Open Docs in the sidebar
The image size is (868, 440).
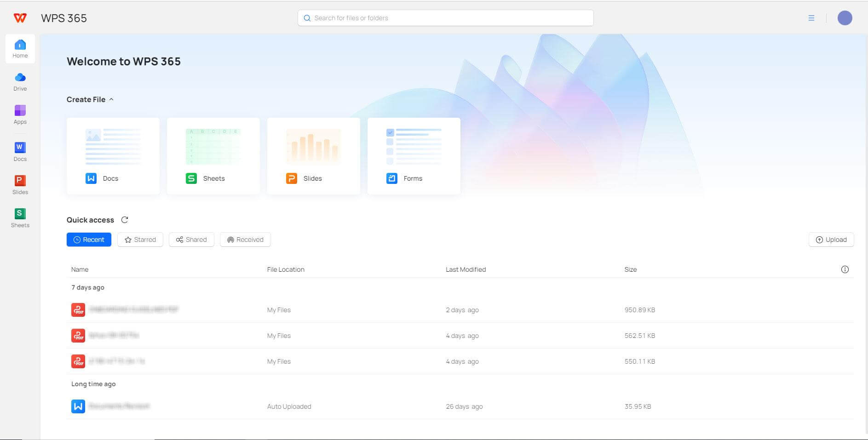tap(20, 152)
